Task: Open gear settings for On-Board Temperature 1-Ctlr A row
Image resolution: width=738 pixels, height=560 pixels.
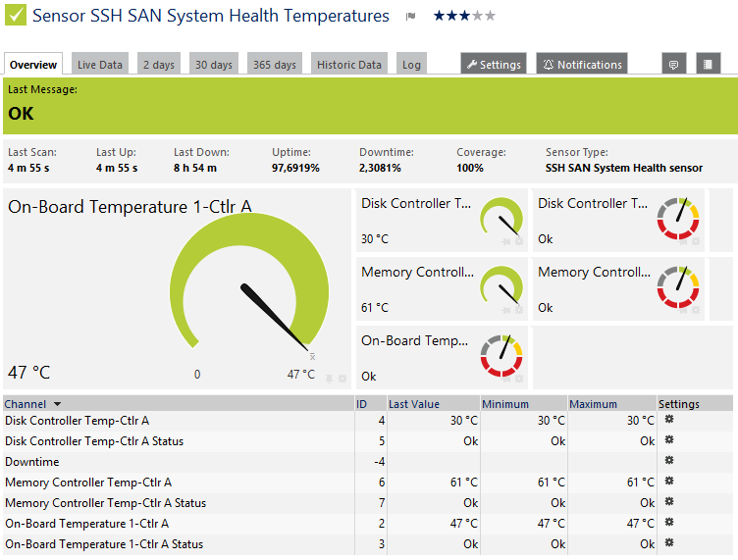Action: pos(669,522)
